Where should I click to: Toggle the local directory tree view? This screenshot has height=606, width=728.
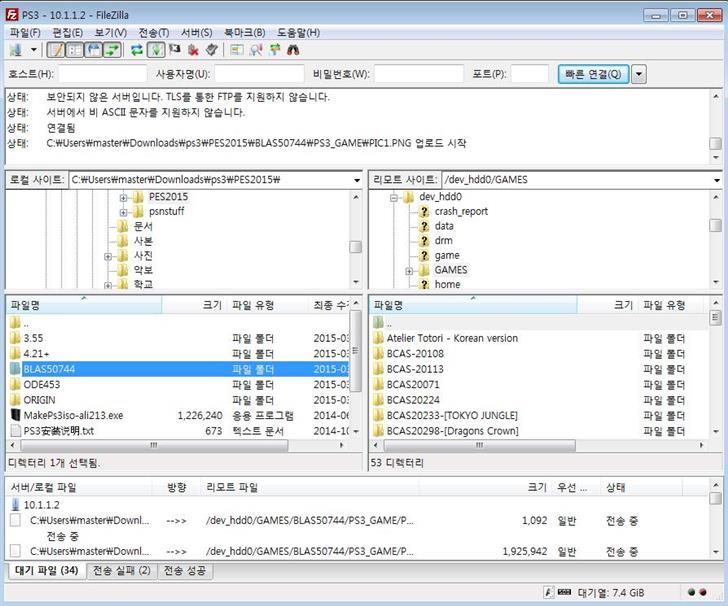(74, 49)
